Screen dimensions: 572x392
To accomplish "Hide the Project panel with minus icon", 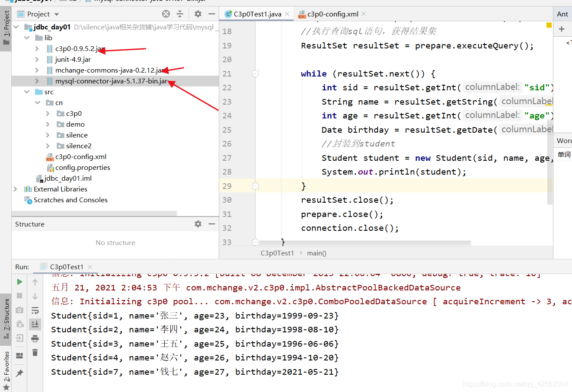I will tap(211, 14).
